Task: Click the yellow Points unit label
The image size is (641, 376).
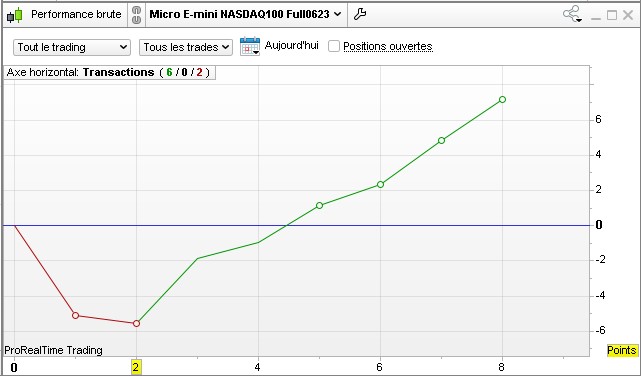Action: pos(622,350)
